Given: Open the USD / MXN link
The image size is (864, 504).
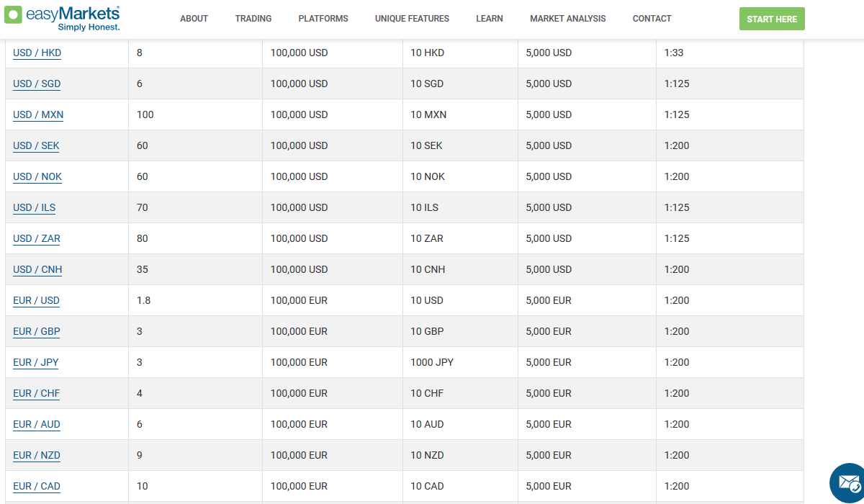Looking at the screenshot, I should (38, 114).
